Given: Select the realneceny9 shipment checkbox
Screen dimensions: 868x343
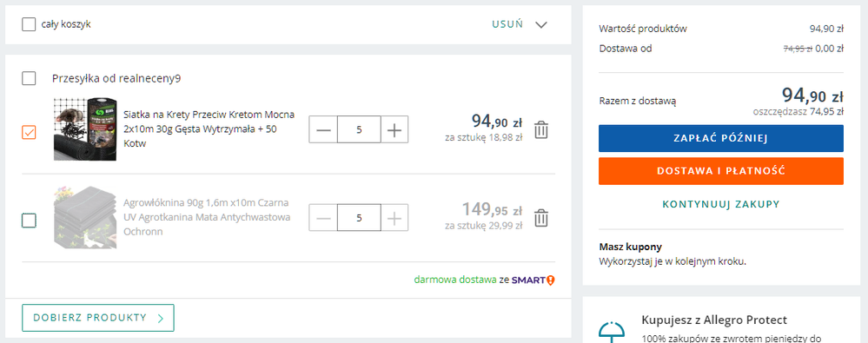Looking at the screenshot, I should [x=29, y=78].
